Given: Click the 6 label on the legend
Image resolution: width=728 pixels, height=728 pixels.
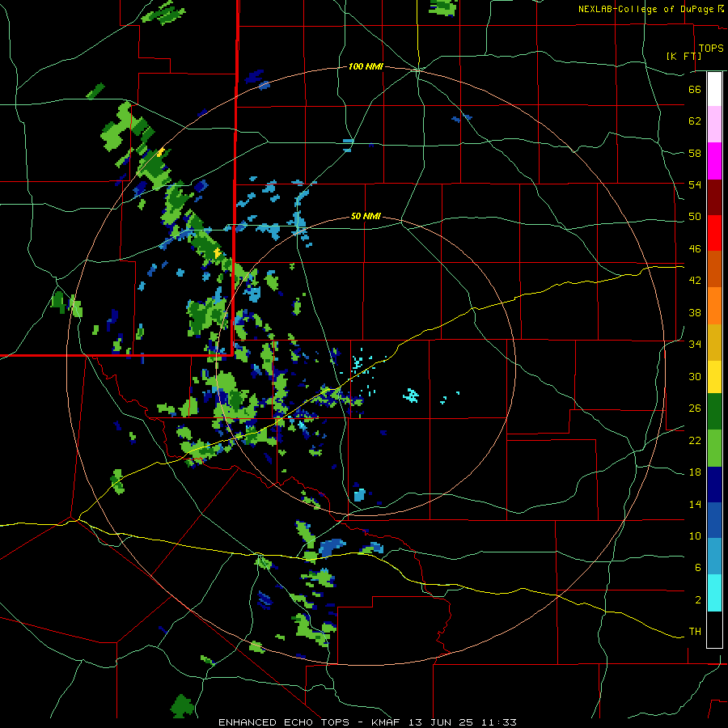Looking at the screenshot, I should tap(698, 568).
